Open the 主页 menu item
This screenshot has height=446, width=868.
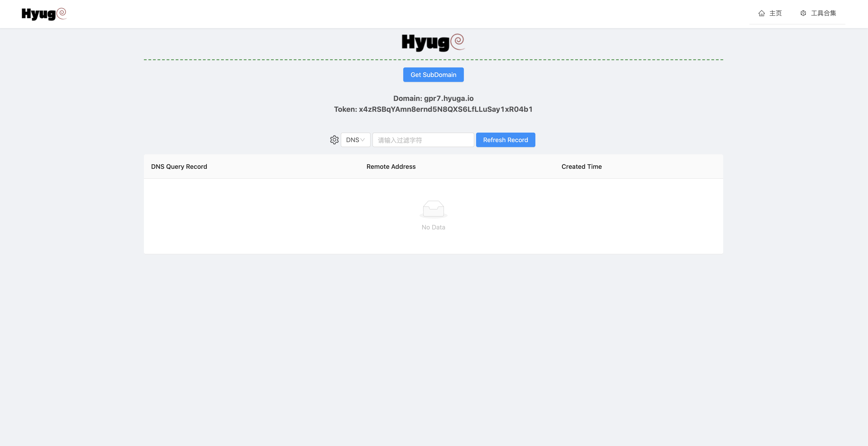click(775, 13)
